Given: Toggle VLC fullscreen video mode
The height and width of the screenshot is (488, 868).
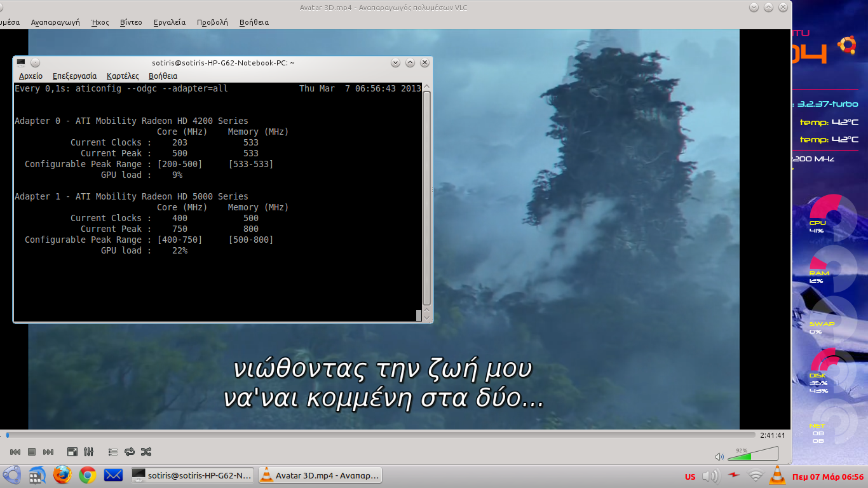Looking at the screenshot, I should tap(72, 452).
